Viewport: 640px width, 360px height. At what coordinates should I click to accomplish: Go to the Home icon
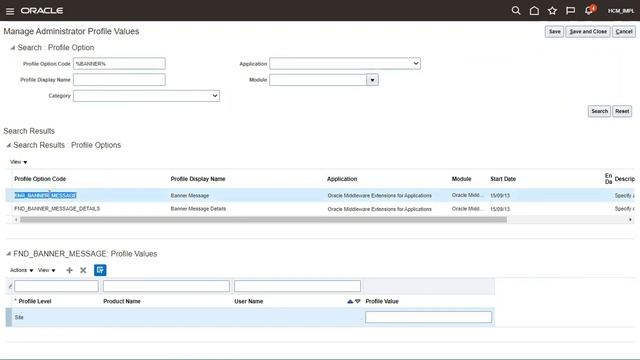(534, 11)
